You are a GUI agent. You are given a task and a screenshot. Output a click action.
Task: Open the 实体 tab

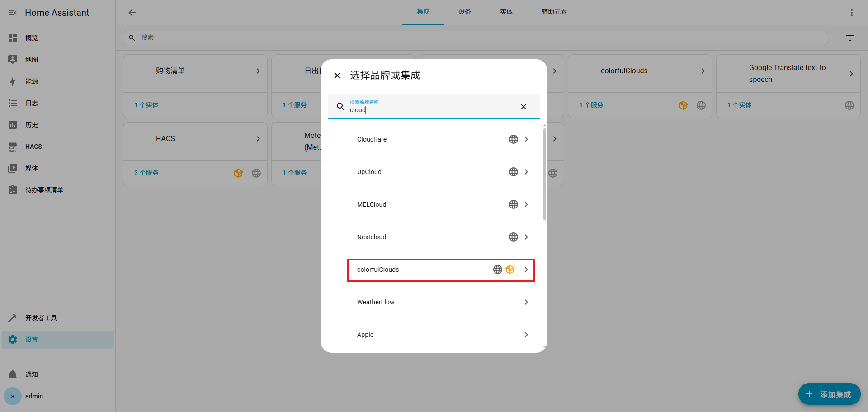[506, 12]
